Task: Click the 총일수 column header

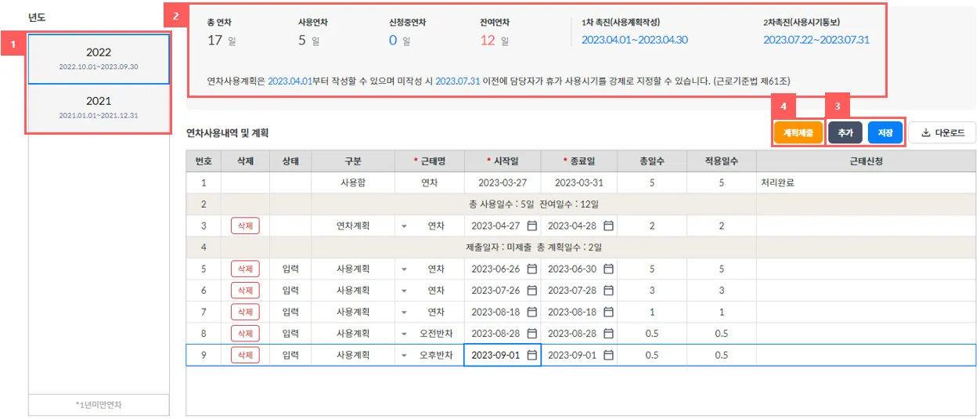Action: pos(652,161)
